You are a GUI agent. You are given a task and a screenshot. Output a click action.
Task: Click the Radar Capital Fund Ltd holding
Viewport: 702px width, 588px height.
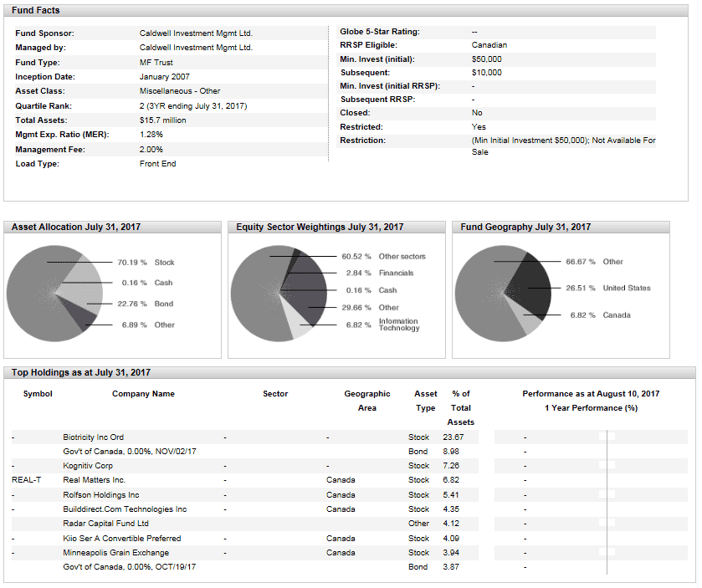point(105,524)
